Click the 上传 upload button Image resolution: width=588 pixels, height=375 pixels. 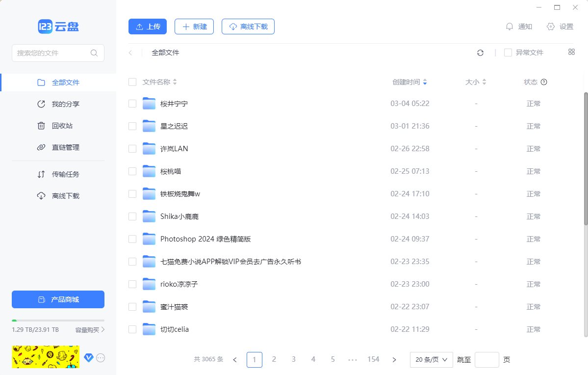(148, 27)
